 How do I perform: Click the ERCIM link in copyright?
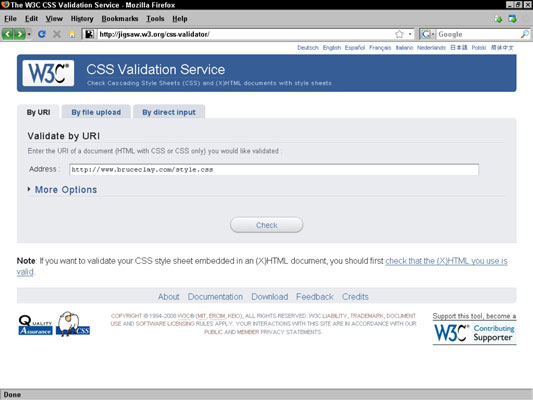217,316
